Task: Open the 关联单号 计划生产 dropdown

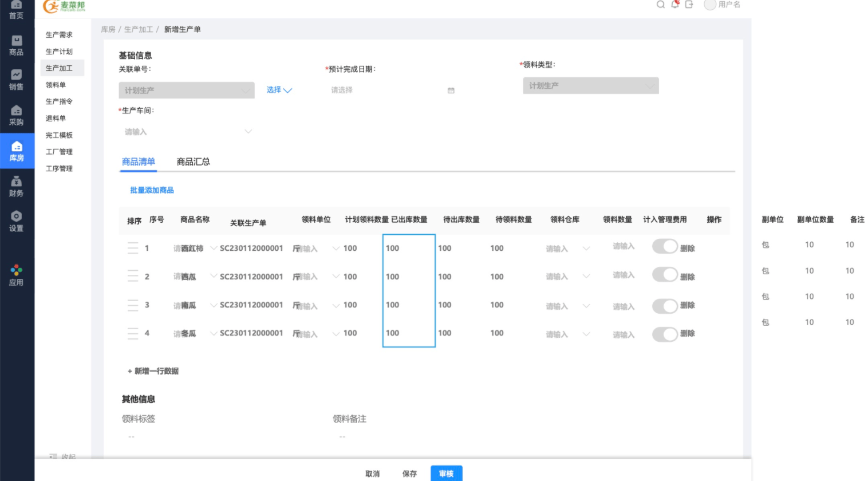Action: click(187, 90)
